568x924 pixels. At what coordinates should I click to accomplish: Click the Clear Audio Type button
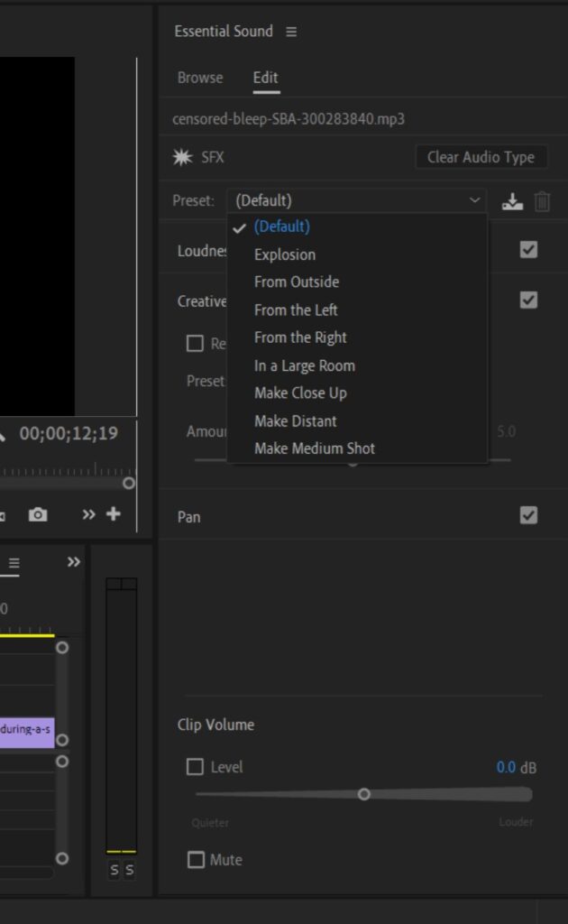click(481, 157)
